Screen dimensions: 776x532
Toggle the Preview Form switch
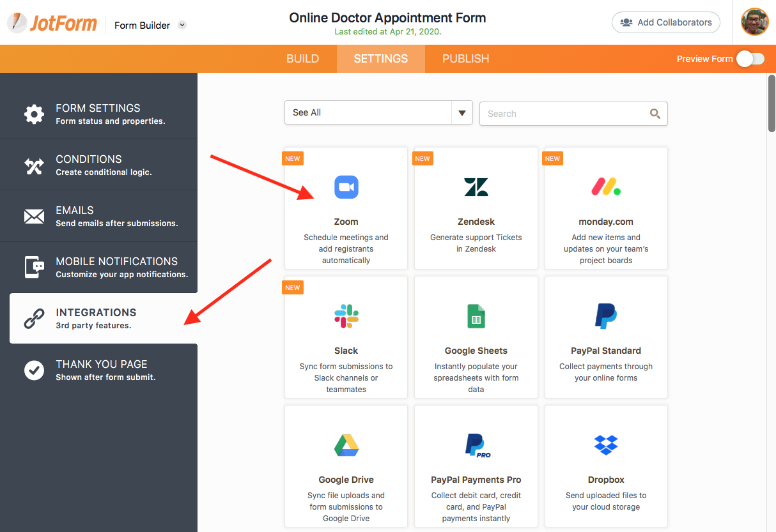[750, 59]
